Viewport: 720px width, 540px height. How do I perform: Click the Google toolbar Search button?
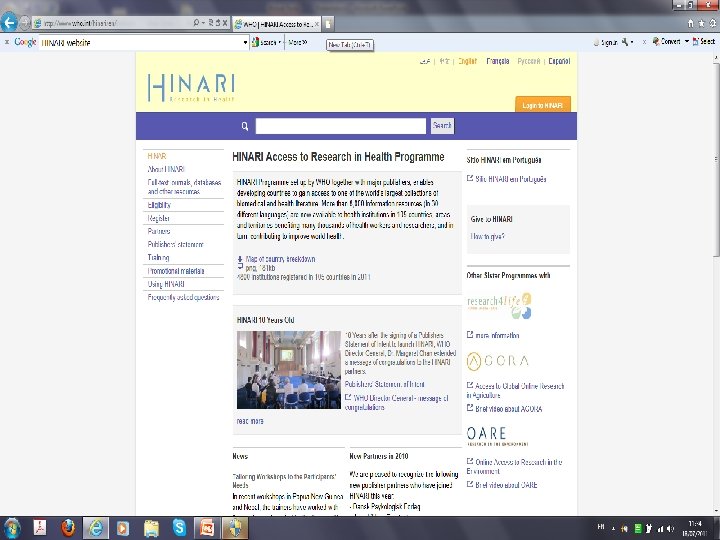[264, 43]
